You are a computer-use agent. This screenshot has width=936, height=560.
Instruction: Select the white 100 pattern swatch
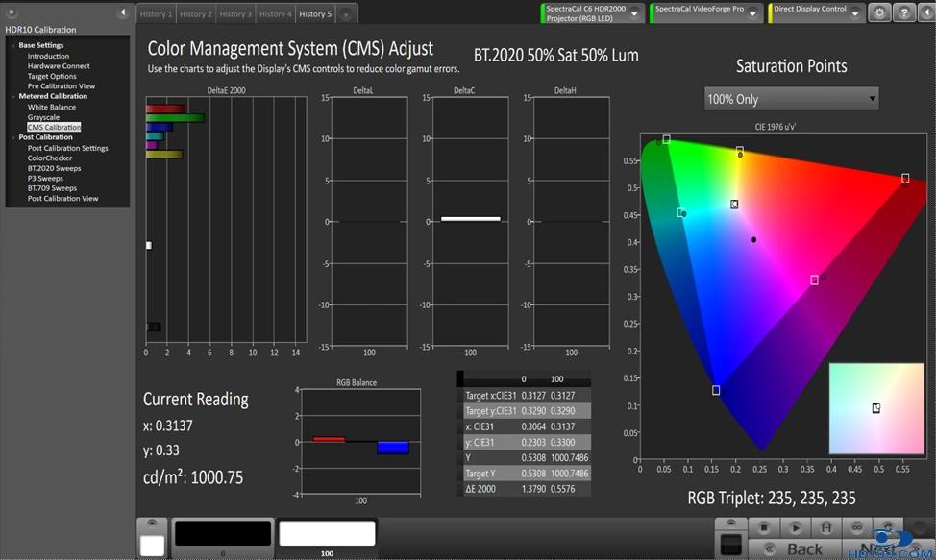pyautogui.click(x=327, y=533)
